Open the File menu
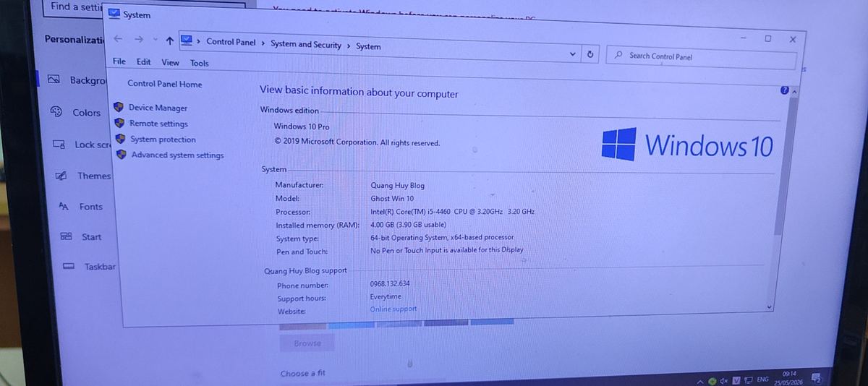 (x=119, y=61)
